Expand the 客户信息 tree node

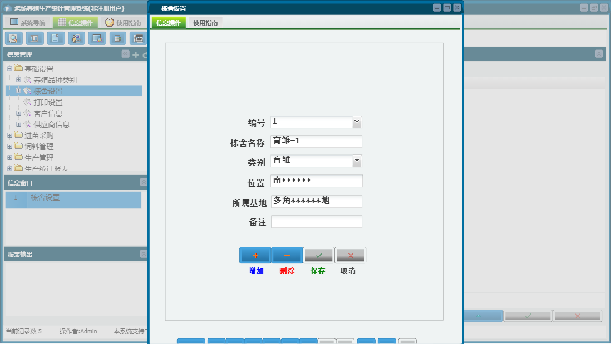18,113
